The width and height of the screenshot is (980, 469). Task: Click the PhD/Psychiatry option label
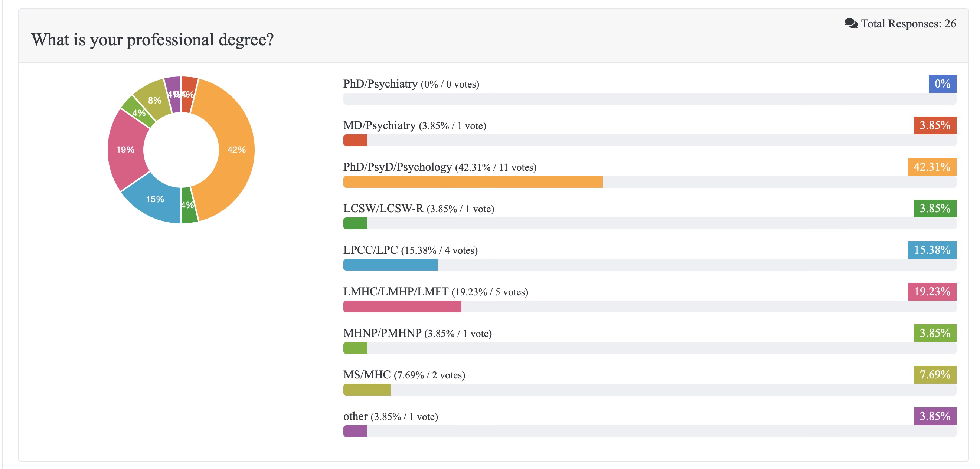(380, 84)
